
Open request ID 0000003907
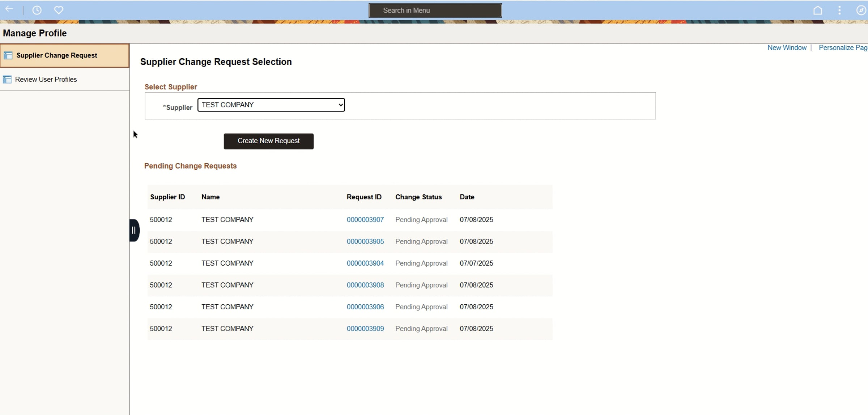coord(365,220)
